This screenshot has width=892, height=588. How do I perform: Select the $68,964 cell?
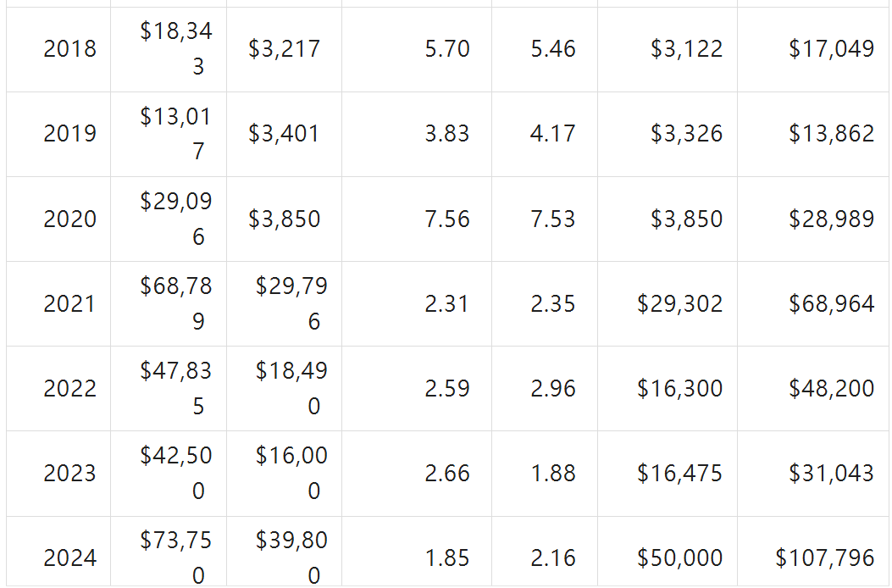pos(831,303)
